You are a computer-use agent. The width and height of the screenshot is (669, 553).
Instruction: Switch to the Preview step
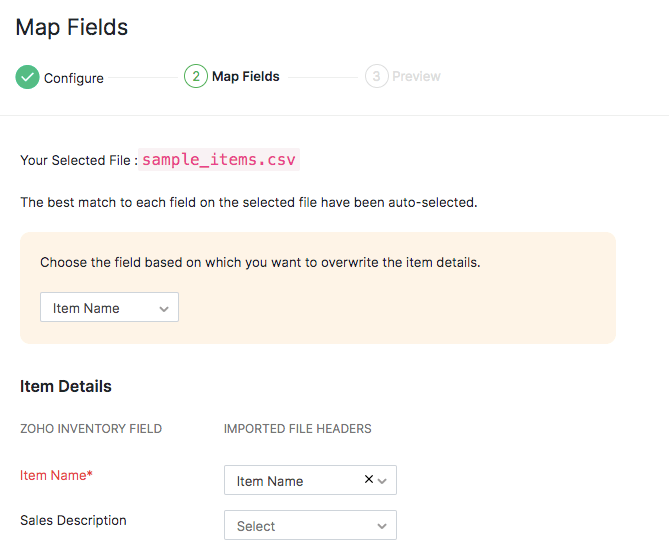[x=416, y=76]
